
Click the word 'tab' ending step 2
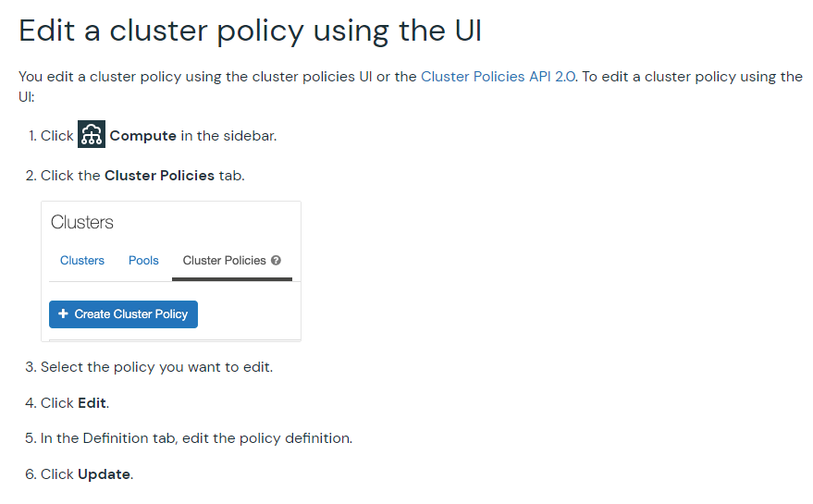click(230, 176)
